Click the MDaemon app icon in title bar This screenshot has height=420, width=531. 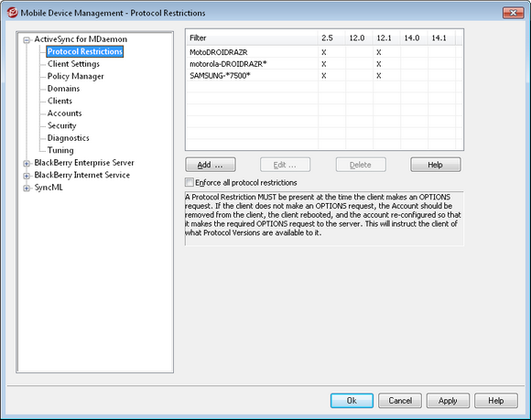[12, 13]
